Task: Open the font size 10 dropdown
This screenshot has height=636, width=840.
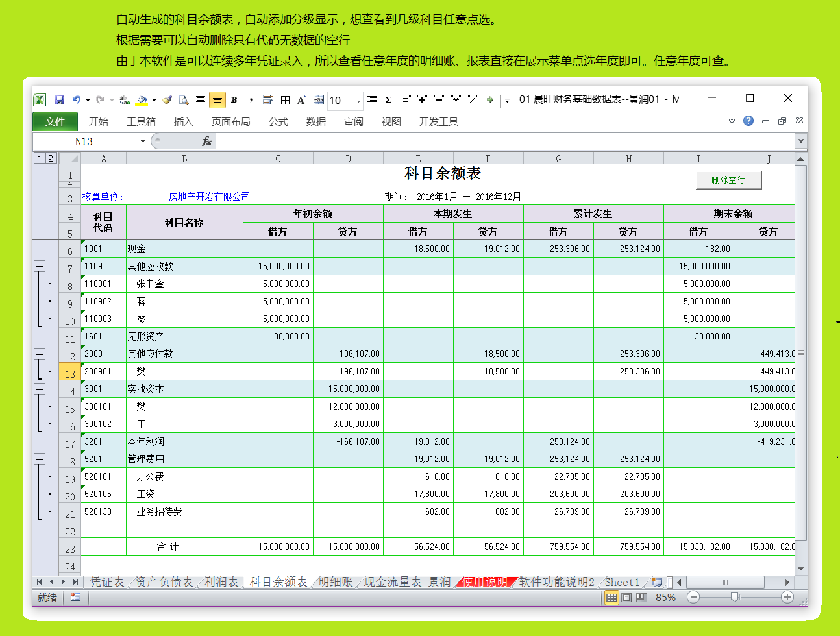Action: (x=358, y=101)
